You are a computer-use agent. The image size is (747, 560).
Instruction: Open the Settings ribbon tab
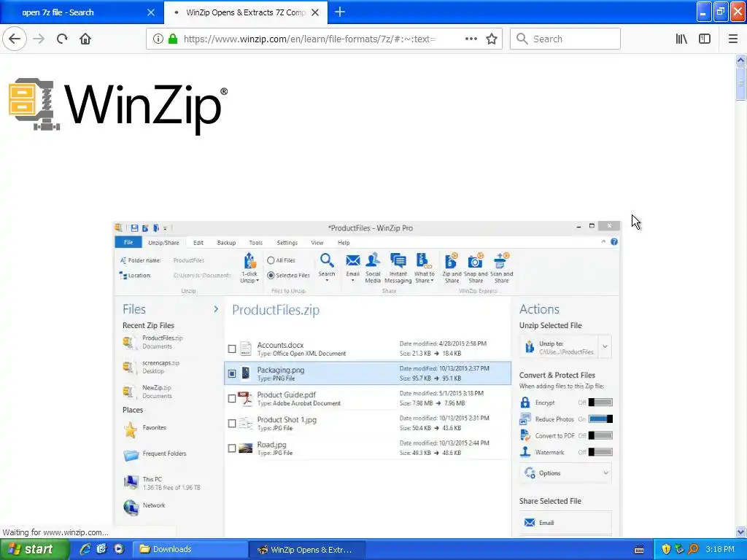287,242
